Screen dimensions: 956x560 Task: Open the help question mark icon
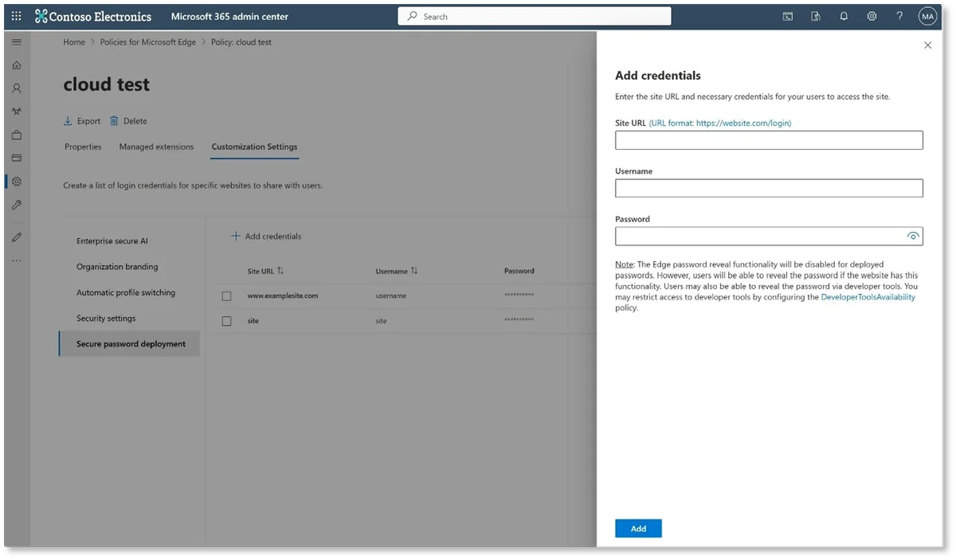click(x=899, y=16)
